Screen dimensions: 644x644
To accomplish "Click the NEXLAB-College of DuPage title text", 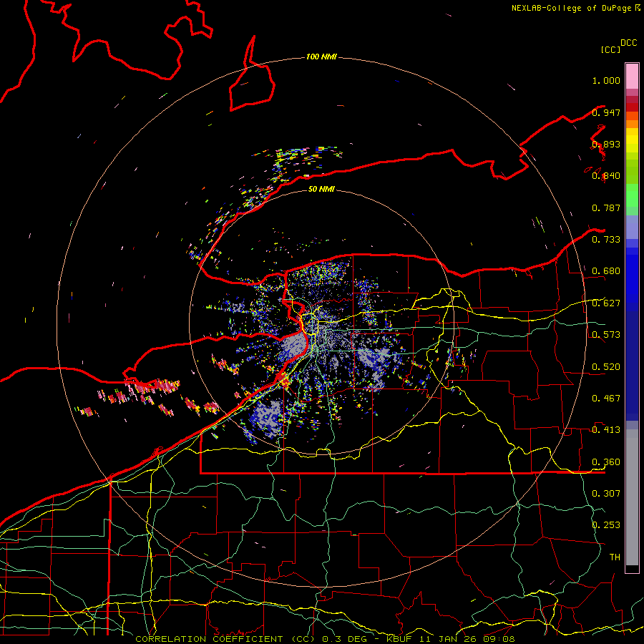I will tap(572, 8).
